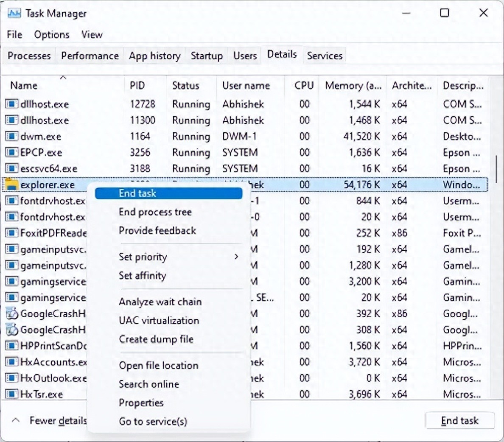
Task: Click icon of gamingservices using 3,200 K
Action: pos(11,281)
